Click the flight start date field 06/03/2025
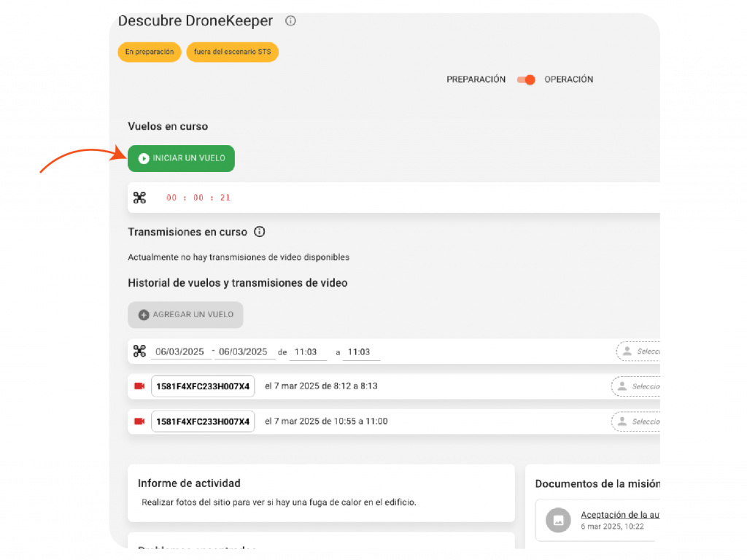Image resolution: width=747 pixels, height=560 pixels. pyautogui.click(x=180, y=351)
